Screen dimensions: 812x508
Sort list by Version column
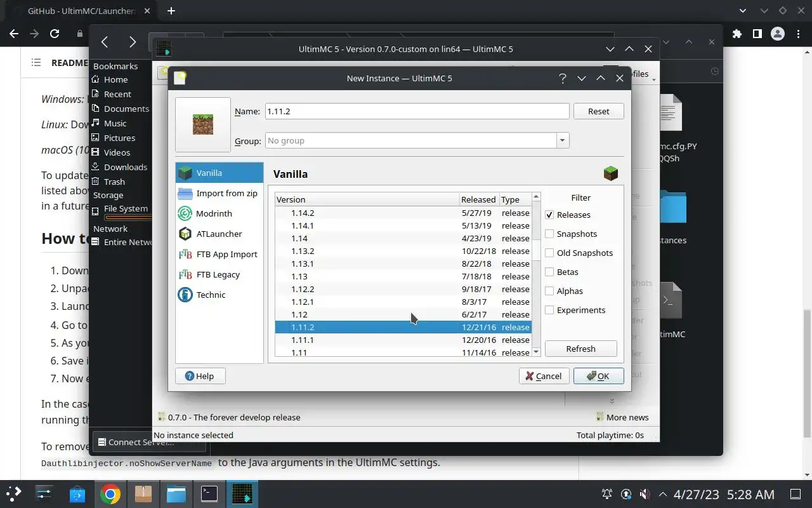coord(367,199)
